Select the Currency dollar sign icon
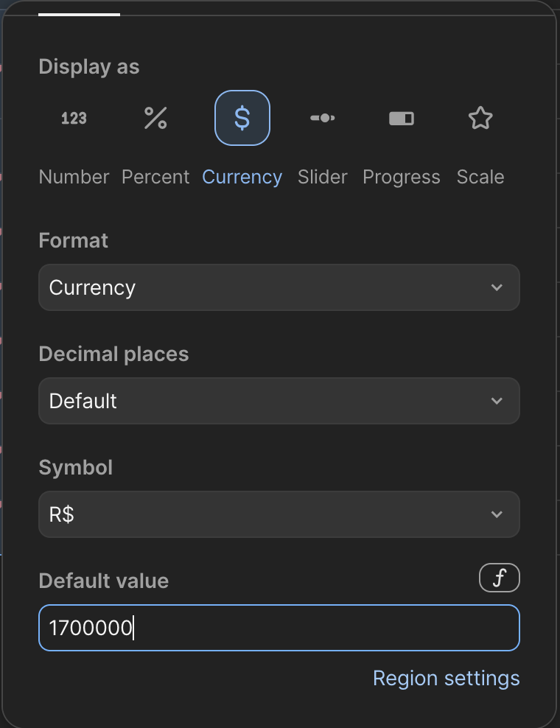 point(242,118)
